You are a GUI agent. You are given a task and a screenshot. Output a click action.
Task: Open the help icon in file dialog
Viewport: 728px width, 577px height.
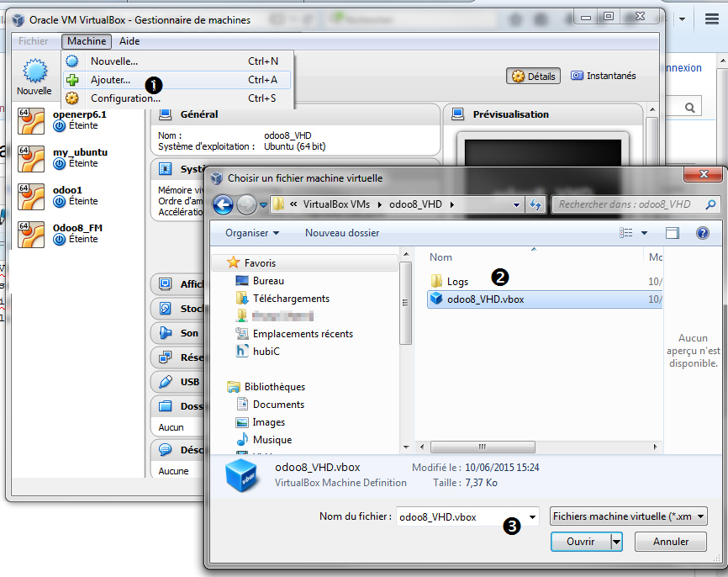(703, 233)
